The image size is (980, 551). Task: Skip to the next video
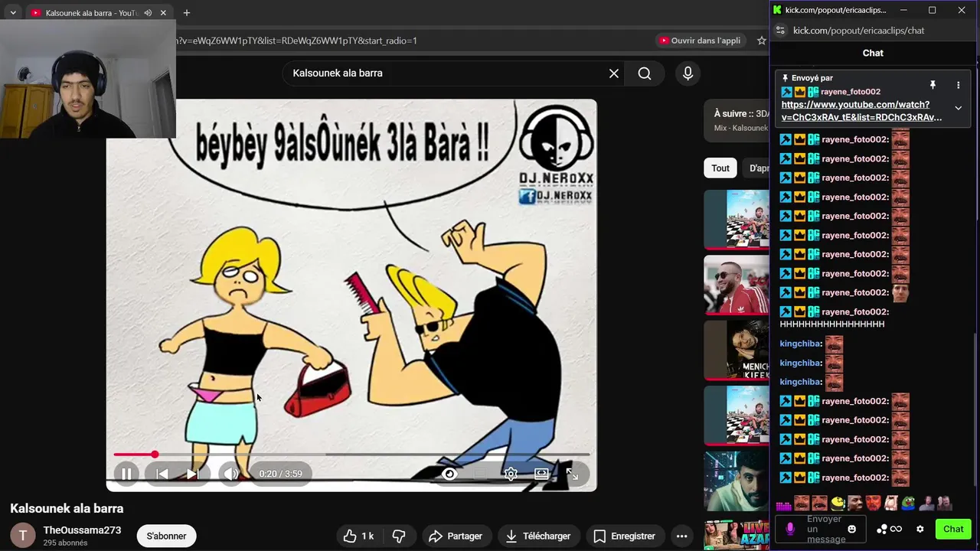pos(192,474)
